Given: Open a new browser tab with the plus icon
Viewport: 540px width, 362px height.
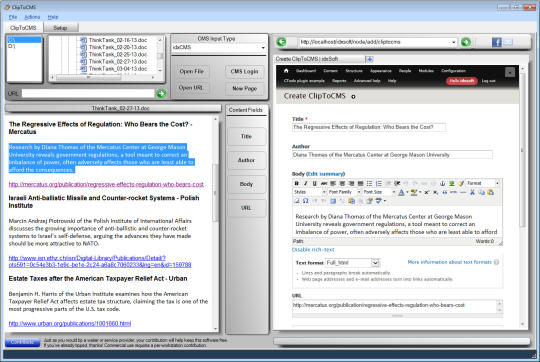Looking at the screenshot, I should [x=369, y=59].
